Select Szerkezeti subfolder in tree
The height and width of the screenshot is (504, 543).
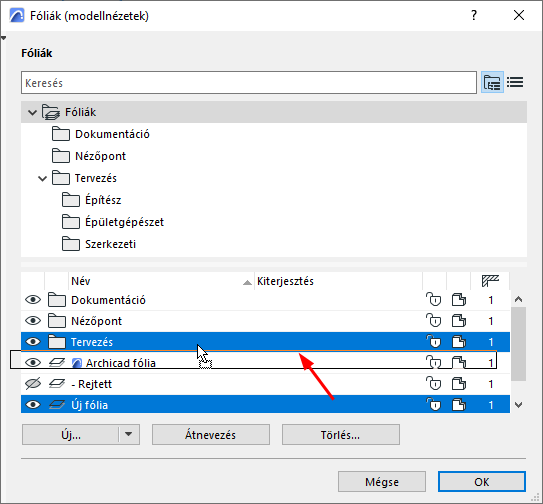[110, 244]
